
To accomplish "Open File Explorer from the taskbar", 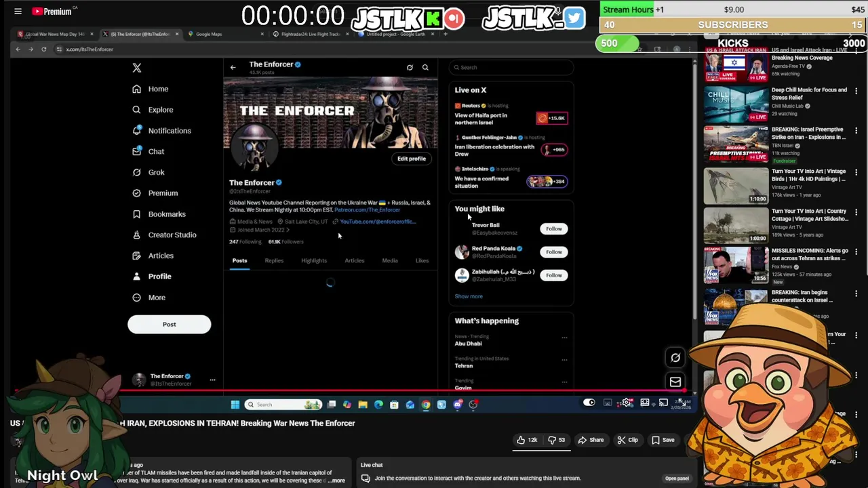I will [x=363, y=405].
